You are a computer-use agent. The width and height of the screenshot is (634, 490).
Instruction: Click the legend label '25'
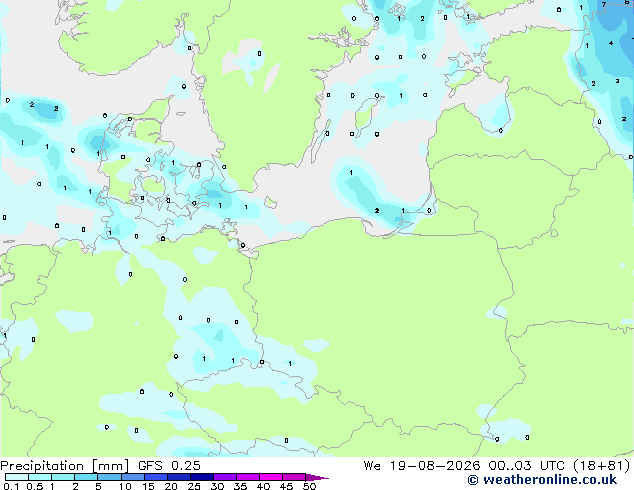194,486
